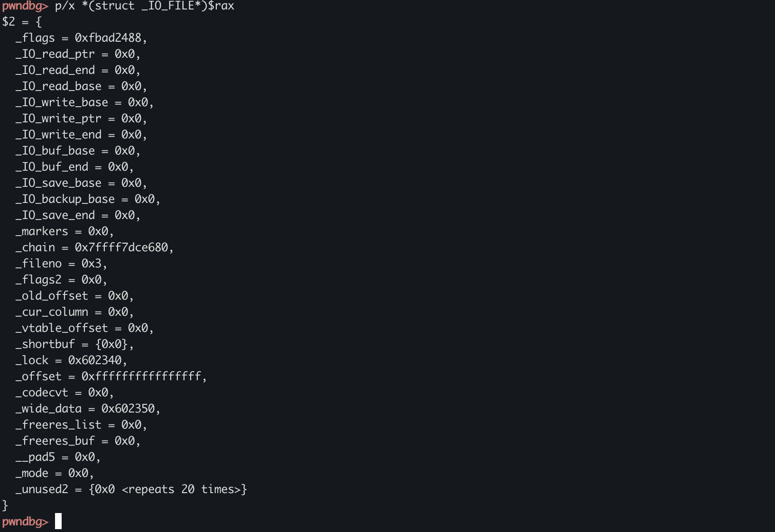Click the _codecvt field name
The width and height of the screenshot is (775, 532).
coord(42,393)
